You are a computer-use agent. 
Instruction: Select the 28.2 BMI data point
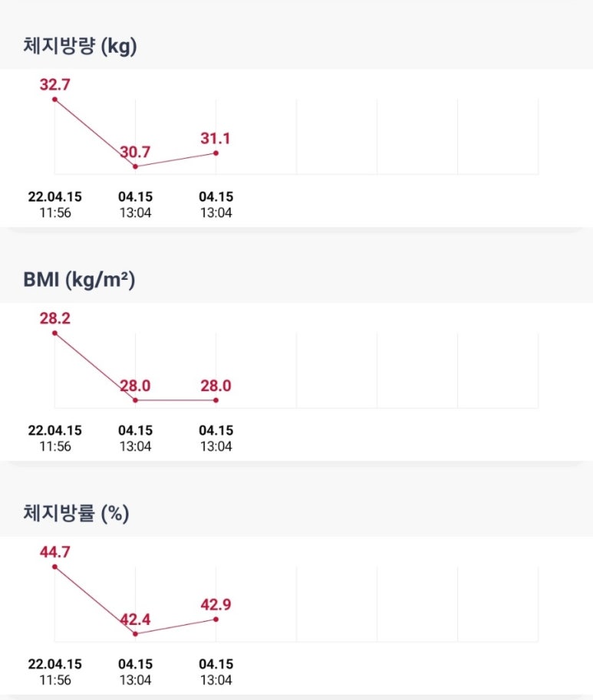55,333
